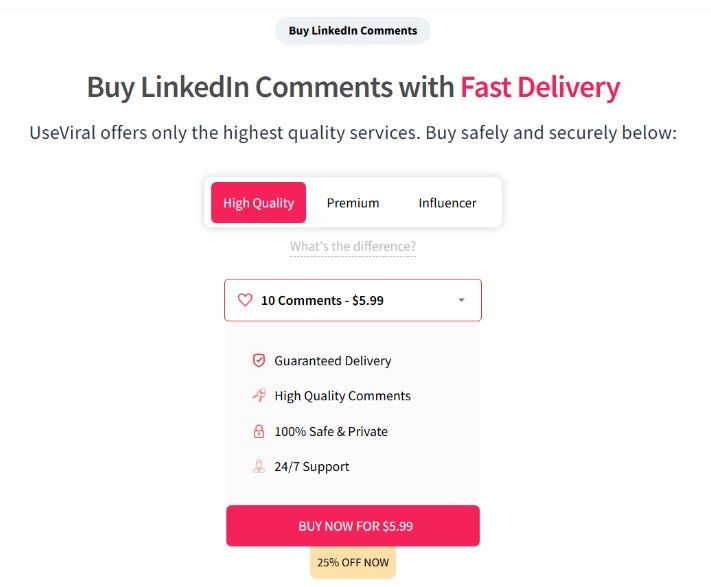Switch to the Premium tab
Image resolution: width=711 pixels, height=587 pixels.
click(x=353, y=203)
